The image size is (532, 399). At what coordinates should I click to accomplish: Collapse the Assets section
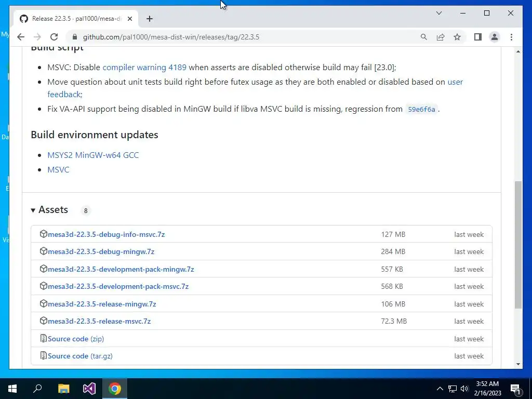click(x=49, y=210)
